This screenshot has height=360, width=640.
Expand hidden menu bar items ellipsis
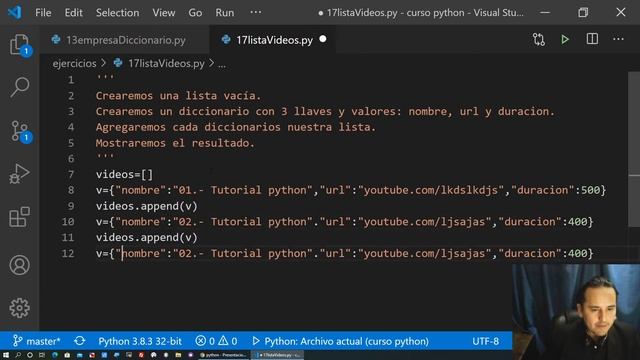[256, 12]
